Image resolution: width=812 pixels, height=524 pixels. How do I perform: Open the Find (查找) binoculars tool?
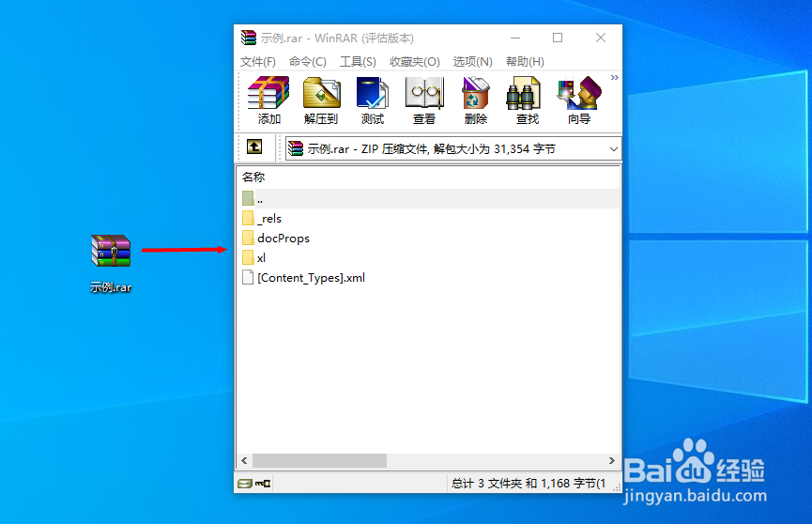(x=527, y=100)
